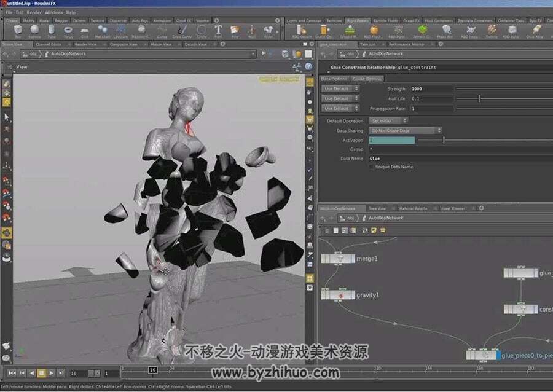Toggle the Unique Data Name checkbox

[372, 167]
